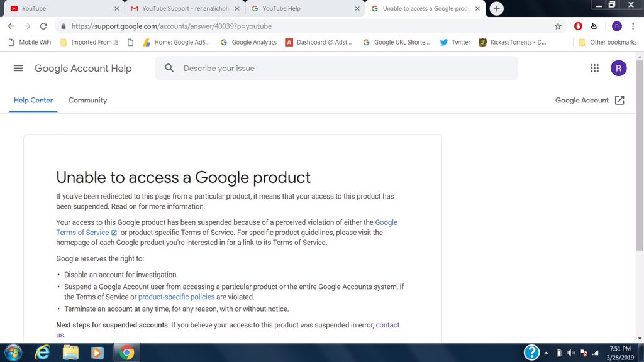The width and height of the screenshot is (644, 362).
Task: Click the download extension icon in toolbar
Action: [594, 26]
